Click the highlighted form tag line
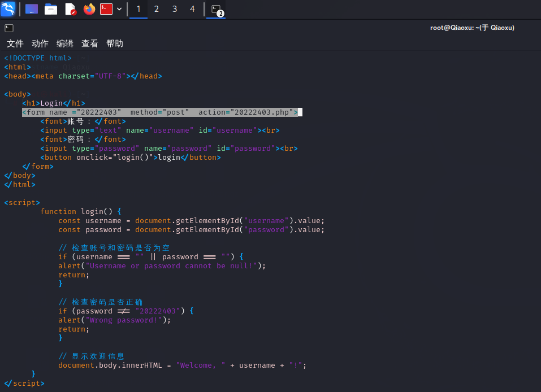The image size is (541, 392). (x=159, y=112)
